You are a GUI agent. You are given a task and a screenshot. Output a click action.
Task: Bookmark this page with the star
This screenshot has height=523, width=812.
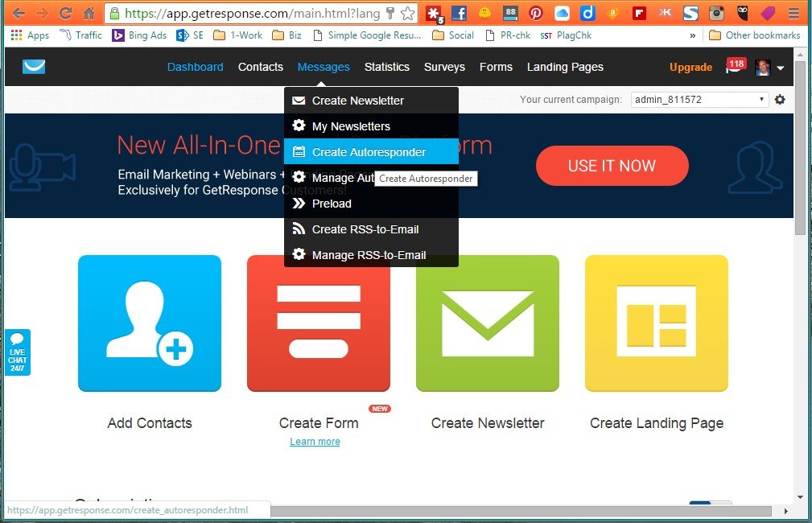(407, 14)
